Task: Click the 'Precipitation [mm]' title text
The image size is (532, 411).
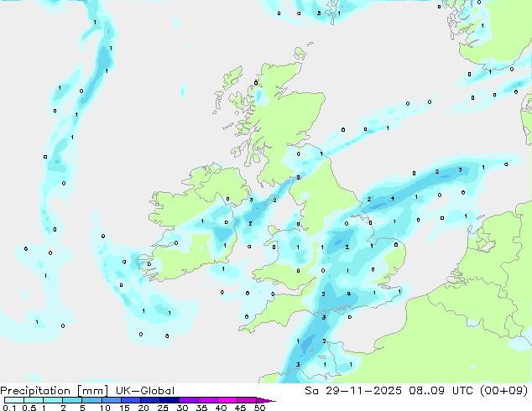Action: coord(55,391)
